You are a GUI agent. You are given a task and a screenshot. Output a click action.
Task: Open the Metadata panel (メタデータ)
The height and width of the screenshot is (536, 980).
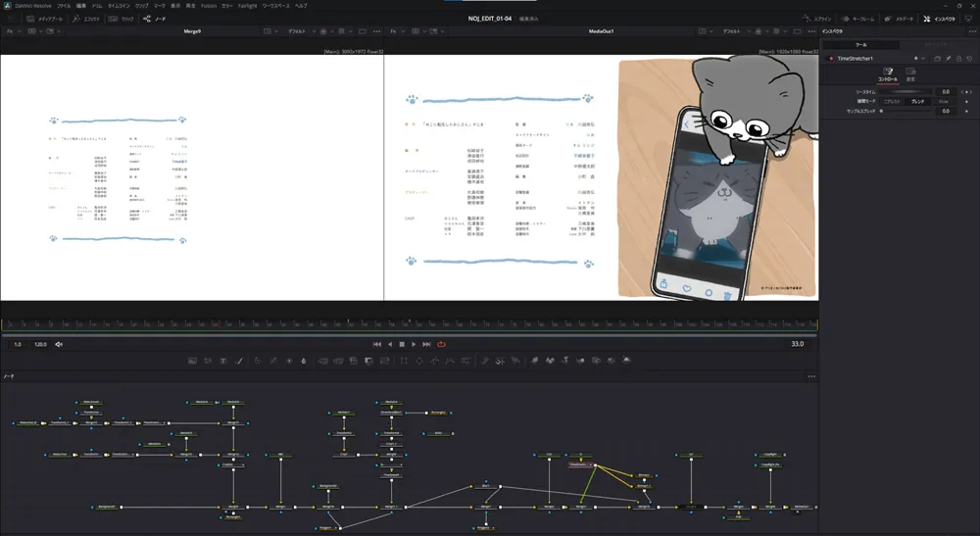900,19
